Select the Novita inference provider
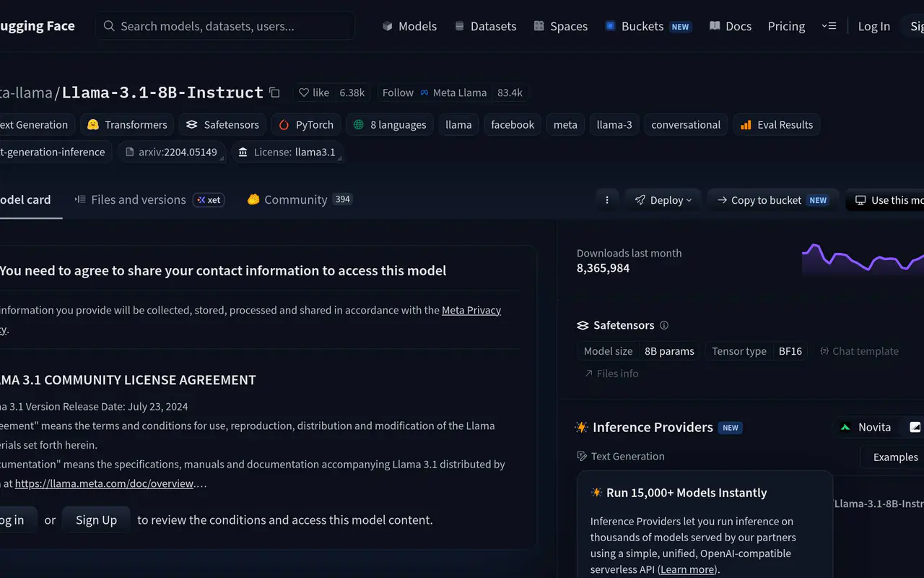924x578 pixels. coord(866,427)
